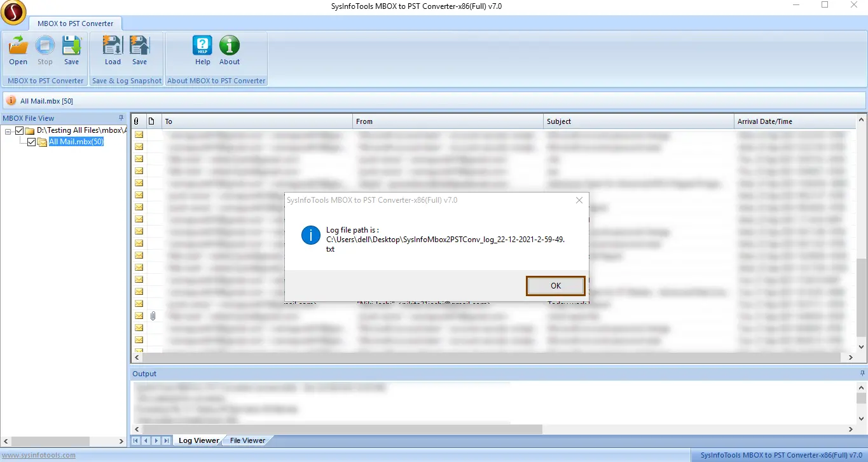
Task: Select the D:\Testing All Files\mbox tree item
Action: point(82,131)
